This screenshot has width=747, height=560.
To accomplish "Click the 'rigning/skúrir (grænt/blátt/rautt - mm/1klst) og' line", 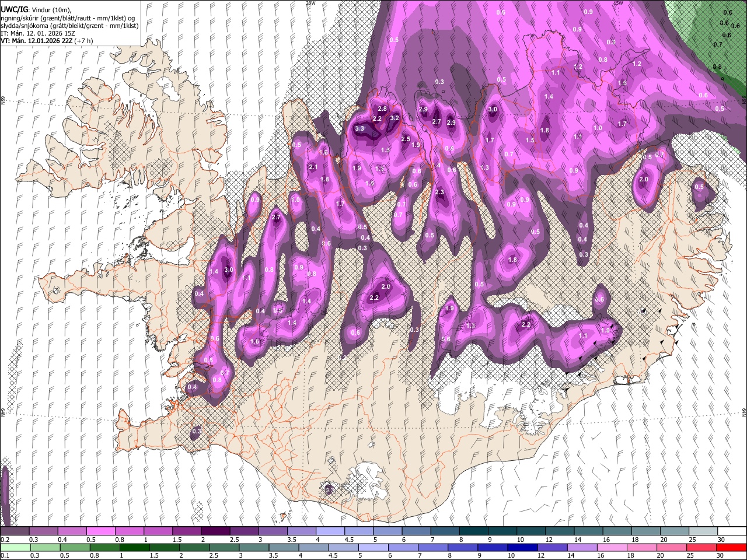I will pyautogui.click(x=68, y=18).
